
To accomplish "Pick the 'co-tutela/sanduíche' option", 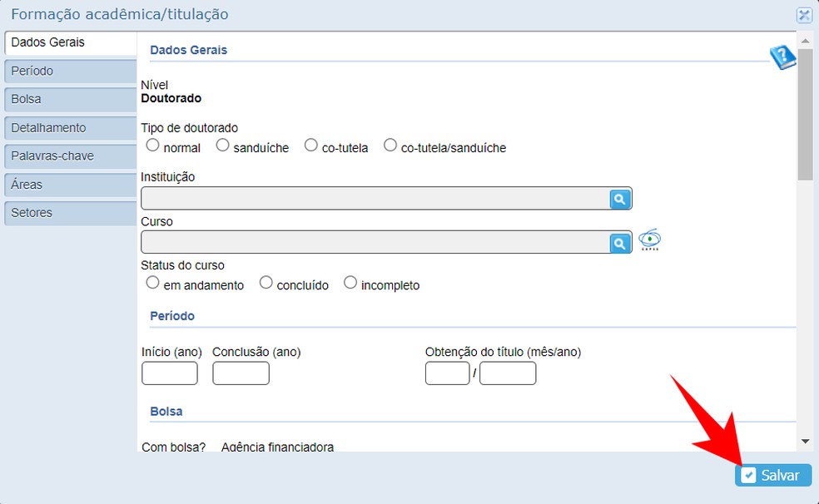I will tap(390, 146).
